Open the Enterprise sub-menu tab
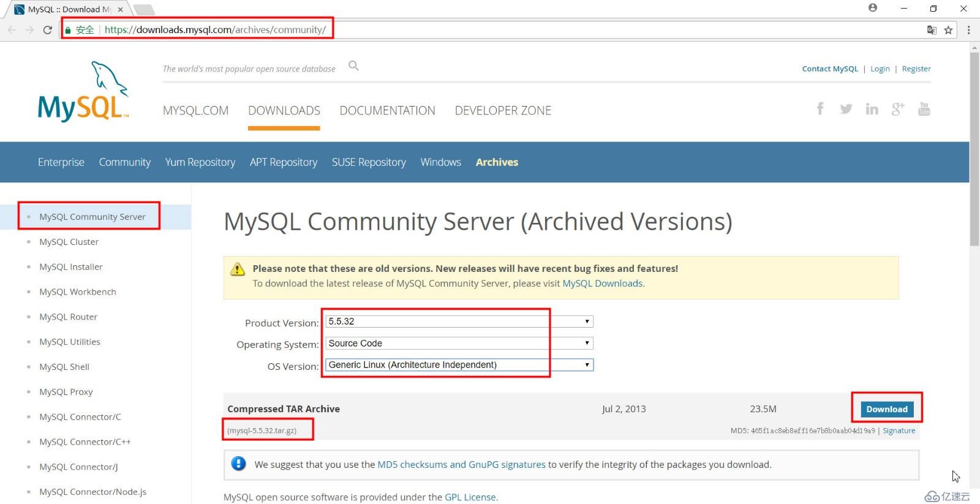The height and width of the screenshot is (504, 980). coord(61,162)
